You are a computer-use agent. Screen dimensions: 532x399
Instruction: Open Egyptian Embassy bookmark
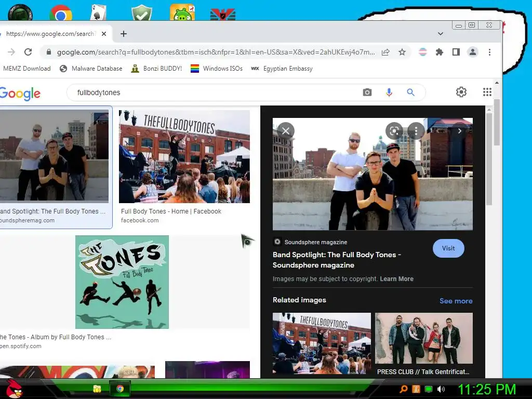point(282,69)
